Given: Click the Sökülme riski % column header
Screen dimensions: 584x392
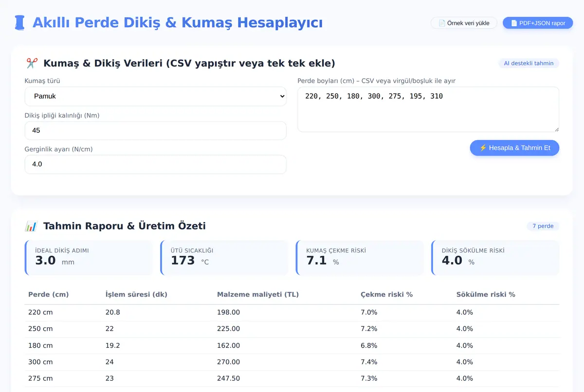Looking at the screenshot, I should point(486,295).
